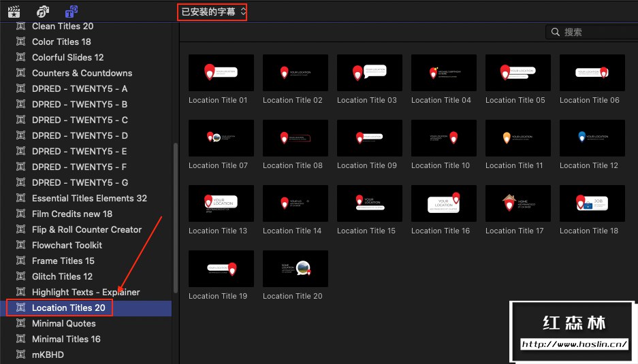Viewport: 638px width, 364px height.
Task: Select Location Title 01 thumbnail
Action: click(x=221, y=73)
